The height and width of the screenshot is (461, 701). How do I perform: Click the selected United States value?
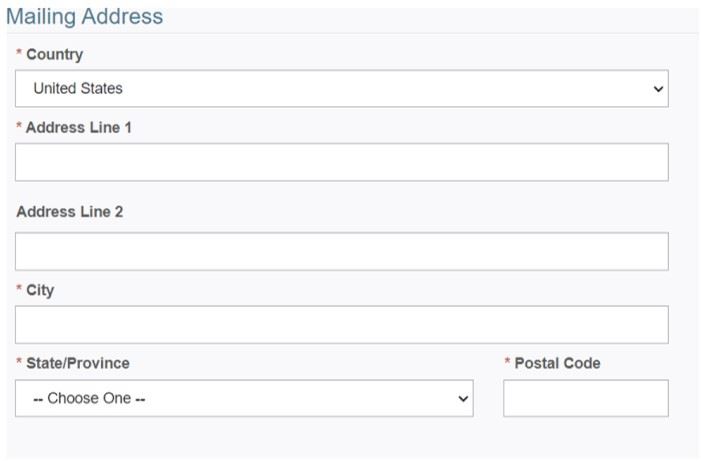point(78,89)
